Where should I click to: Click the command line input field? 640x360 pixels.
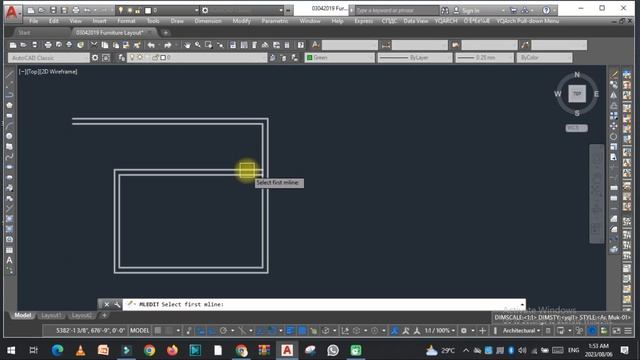(x=322, y=304)
